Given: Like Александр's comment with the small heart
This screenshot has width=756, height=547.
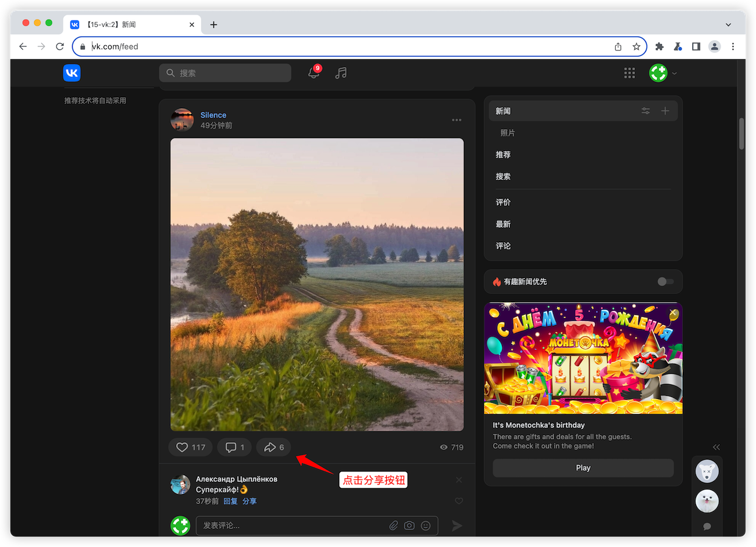Looking at the screenshot, I should [x=459, y=501].
